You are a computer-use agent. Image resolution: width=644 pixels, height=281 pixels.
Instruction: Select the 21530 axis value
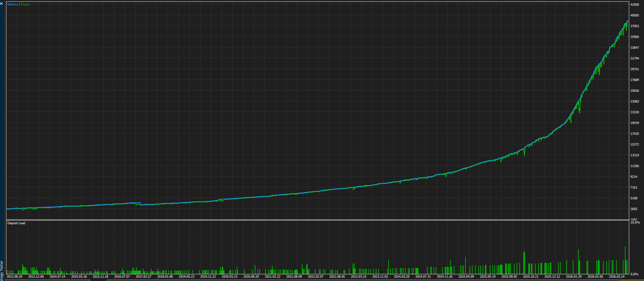pyautogui.click(x=635, y=112)
